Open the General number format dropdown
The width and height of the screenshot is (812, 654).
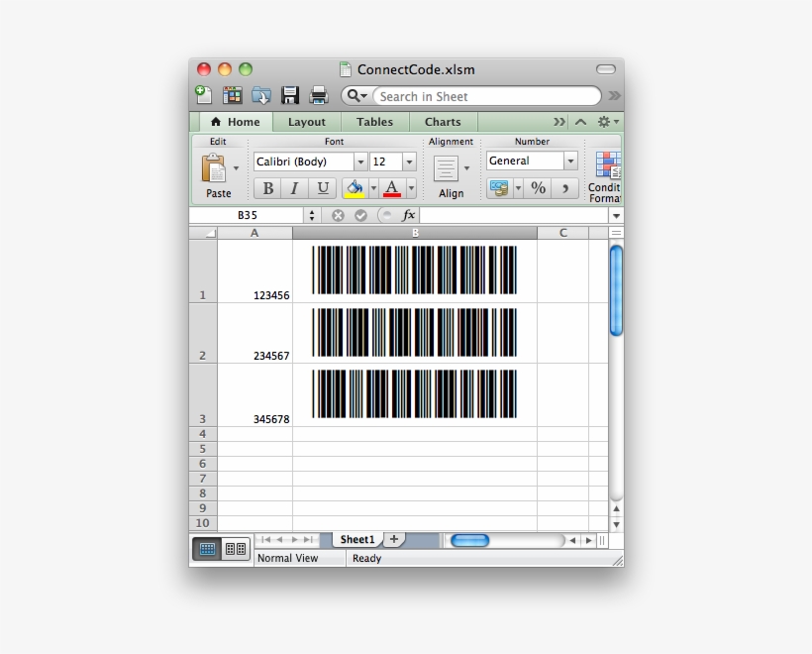tap(570, 162)
